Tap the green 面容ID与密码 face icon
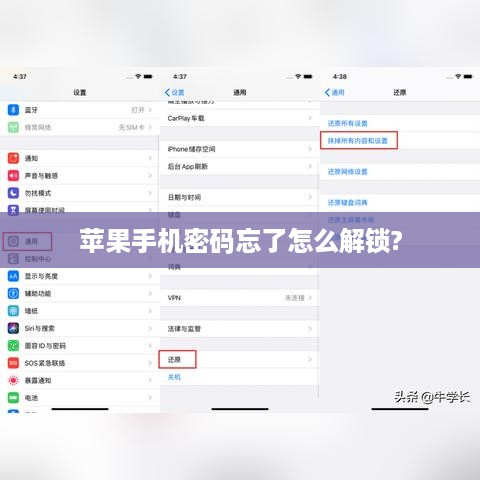 13,345
